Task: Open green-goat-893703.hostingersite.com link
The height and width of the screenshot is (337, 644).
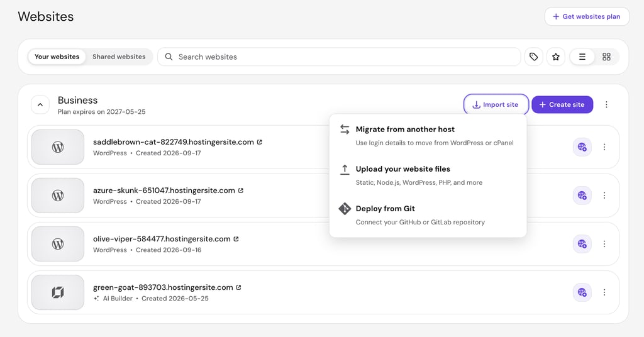Action: click(x=163, y=287)
